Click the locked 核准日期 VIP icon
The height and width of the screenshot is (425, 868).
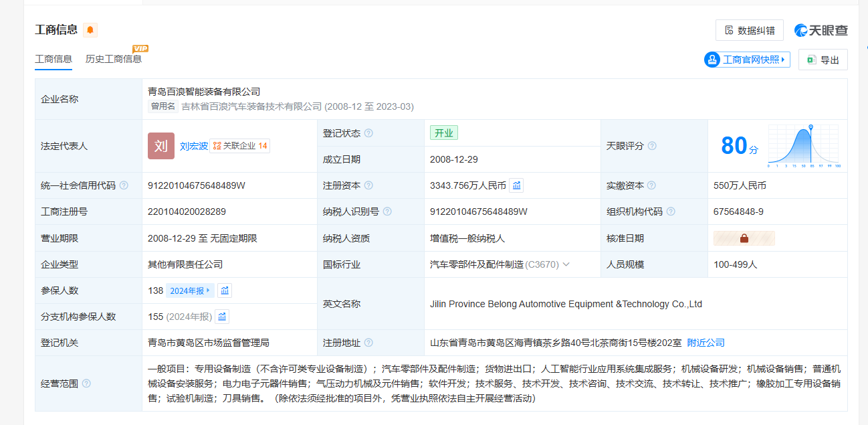click(x=744, y=238)
